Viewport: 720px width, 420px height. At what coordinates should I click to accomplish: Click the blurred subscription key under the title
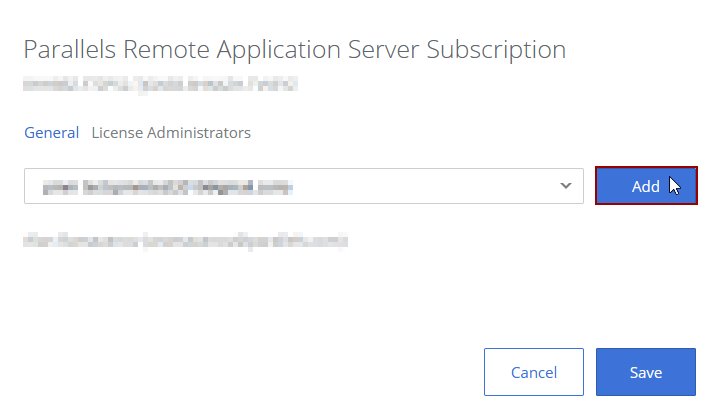(x=160, y=87)
